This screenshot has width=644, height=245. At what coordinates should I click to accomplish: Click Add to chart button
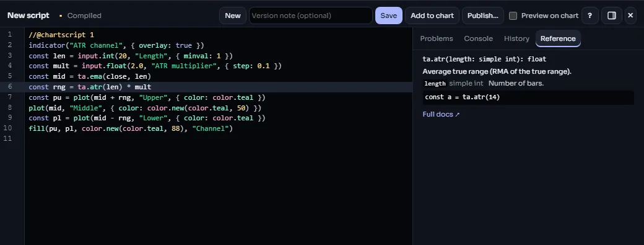coord(432,16)
